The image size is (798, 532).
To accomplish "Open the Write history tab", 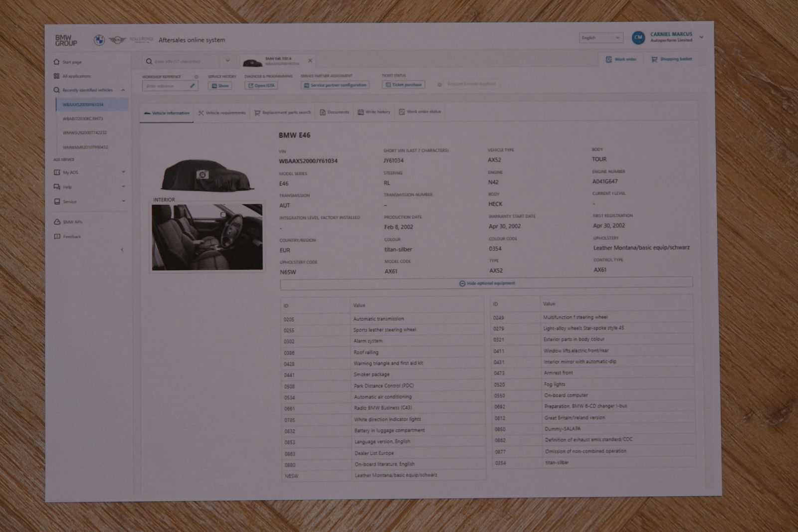I will pyautogui.click(x=374, y=112).
